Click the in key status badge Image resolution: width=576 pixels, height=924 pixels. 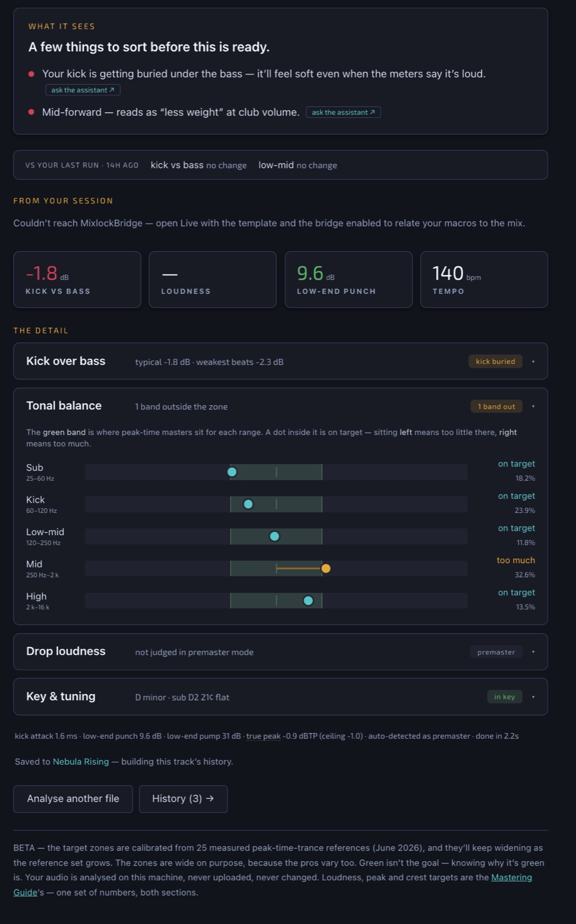pyautogui.click(x=504, y=697)
